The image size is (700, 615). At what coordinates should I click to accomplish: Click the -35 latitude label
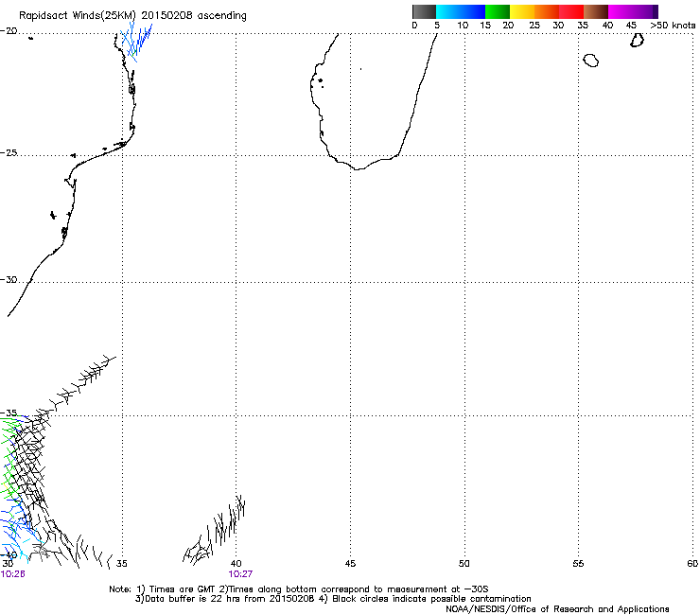click(x=9, y=413)
